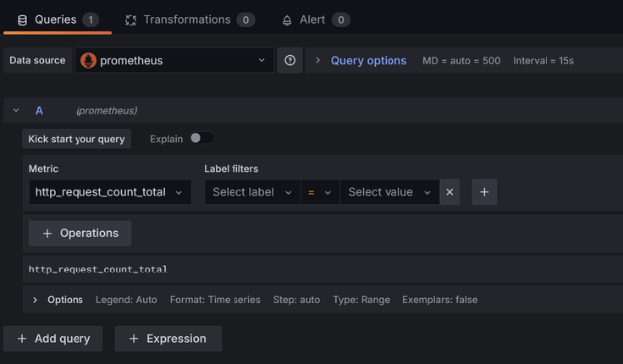Image resolution: width=623 pixels, height=364 pixels.
Task: Click Kick start your query button
Action: click(x=76, y=139)
